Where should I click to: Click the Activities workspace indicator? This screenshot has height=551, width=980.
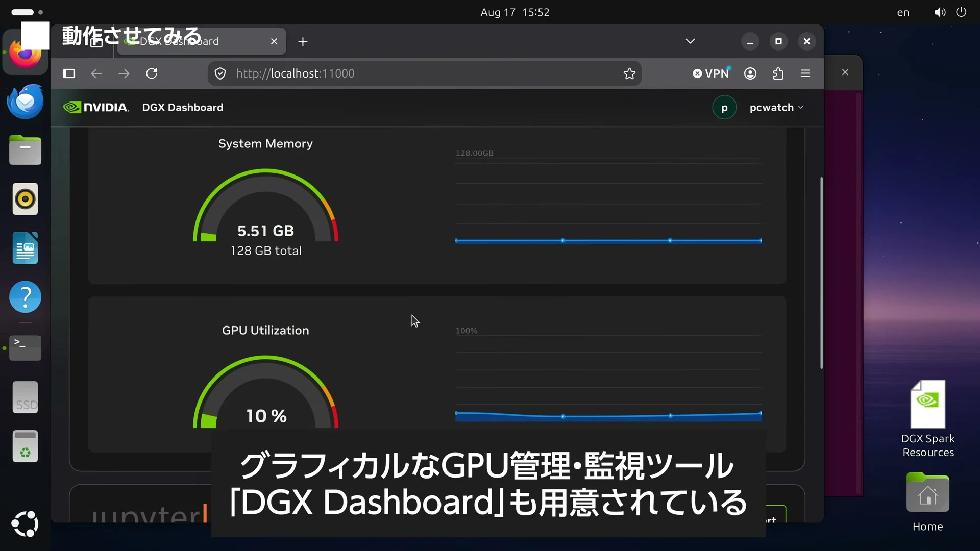[x=27, y=12]
